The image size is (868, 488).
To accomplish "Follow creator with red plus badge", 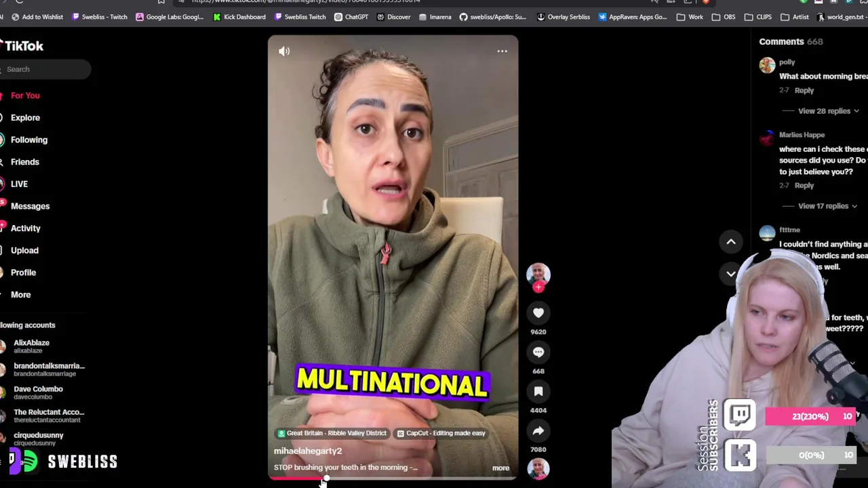I will [x=538, y=287].
